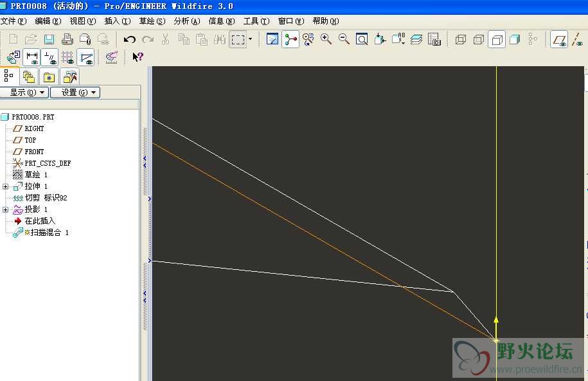
Task: Open the 帮助 menu
Action: pos(326,21)
